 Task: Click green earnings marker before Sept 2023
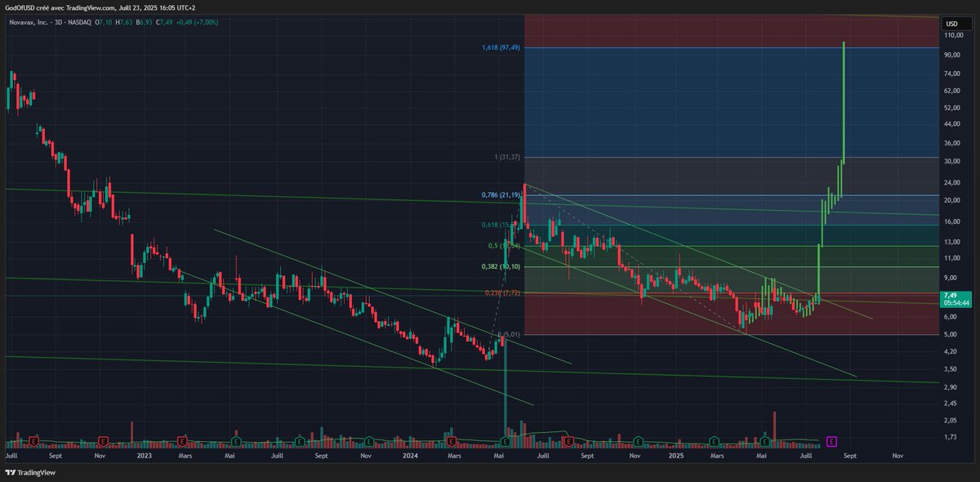pyautogui.click(x=299, y=441)
